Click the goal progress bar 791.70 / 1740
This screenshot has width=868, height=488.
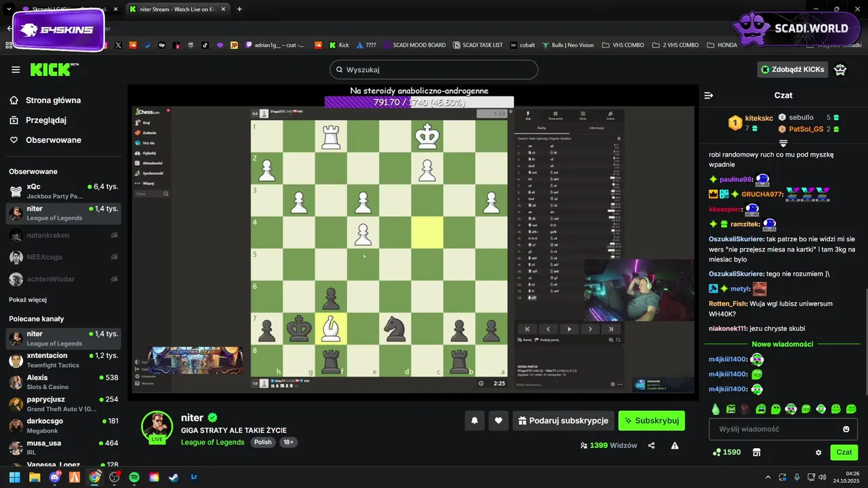419,102
